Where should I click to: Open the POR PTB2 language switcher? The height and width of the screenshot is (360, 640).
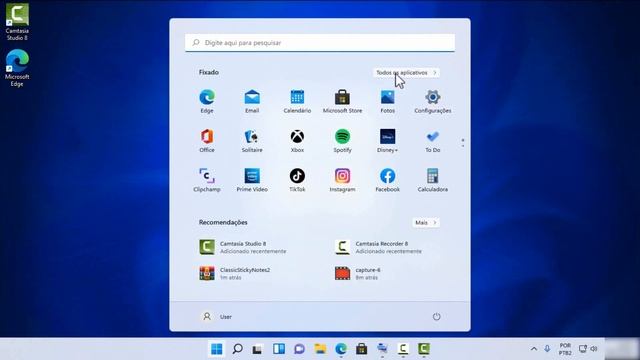(x=565, y=349)
